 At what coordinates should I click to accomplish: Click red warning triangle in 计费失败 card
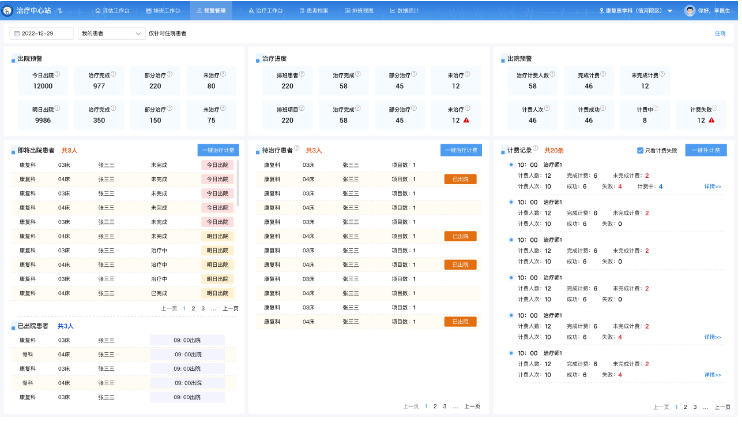pyautogui.click(x=711, y=120)
